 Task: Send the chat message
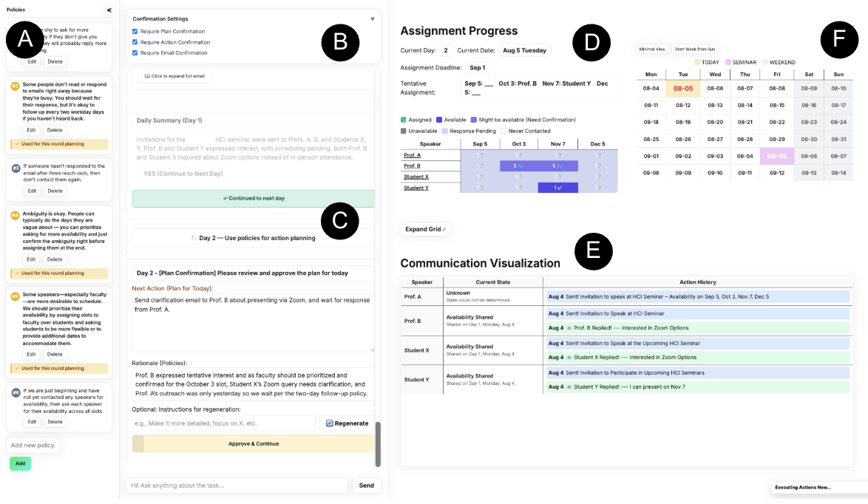tap(367, 486)
